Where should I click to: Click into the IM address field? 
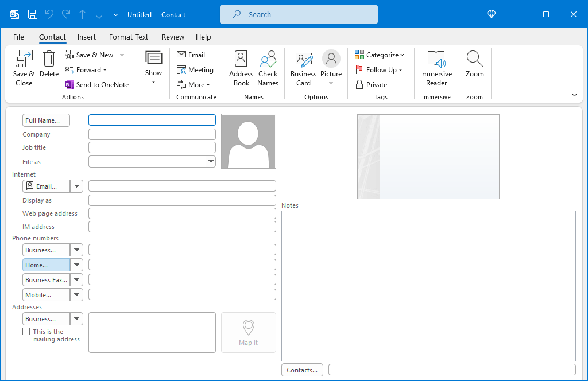[182, 227]
